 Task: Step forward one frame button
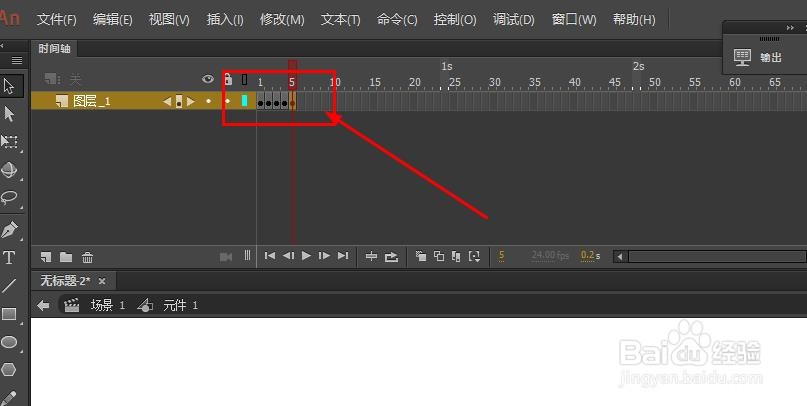click(x=324, y=256)
